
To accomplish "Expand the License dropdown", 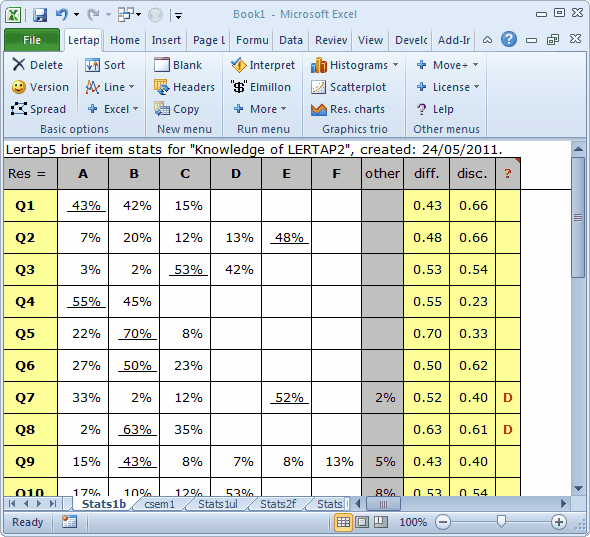I will (x=476, y=87).
